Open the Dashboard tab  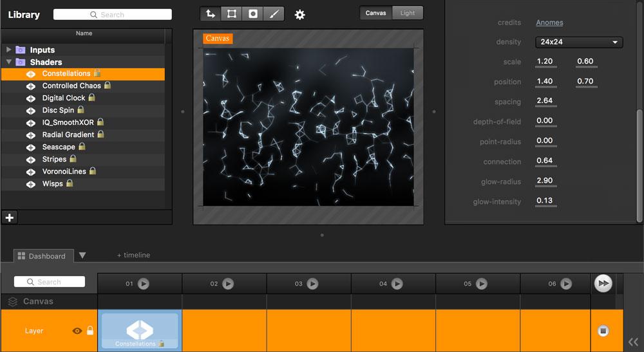pyautogui.click(x=43, y=256)
